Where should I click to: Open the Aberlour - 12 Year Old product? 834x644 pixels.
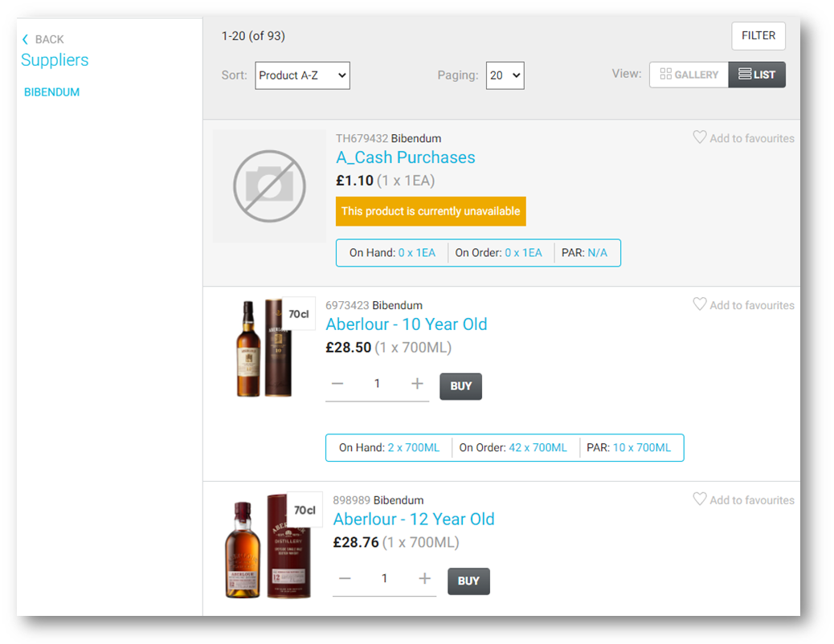pyautogui.click(x=414, y=519)
